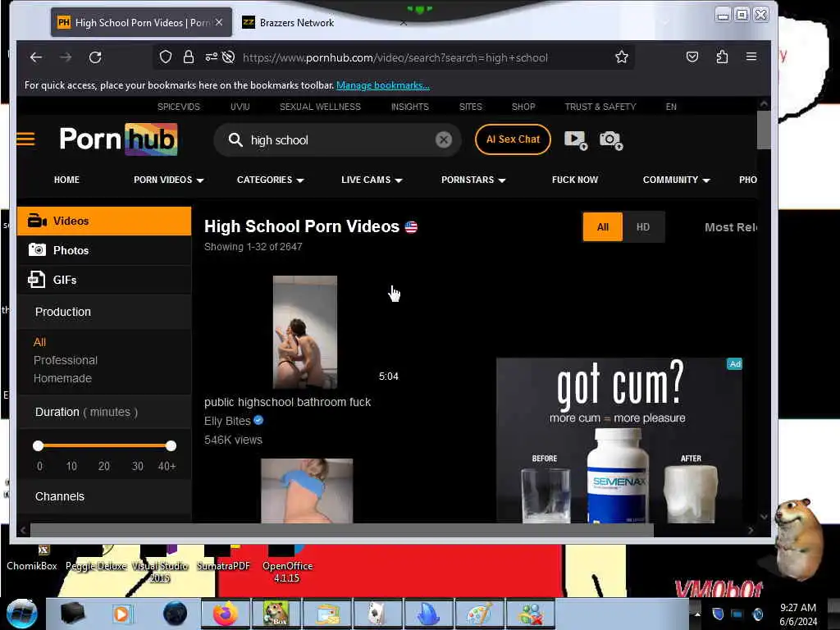840x630 pixels.
Task: Select Homemade under Production
Action: tap(62, 378)
